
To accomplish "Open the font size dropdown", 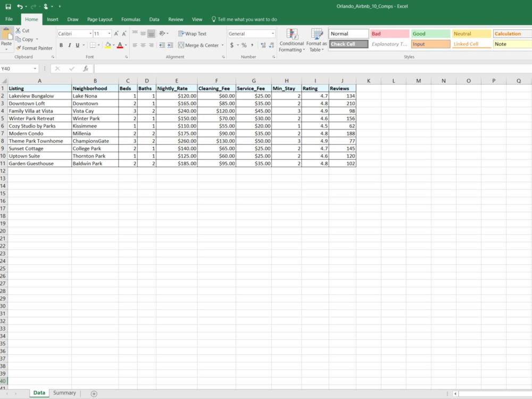I will (x=109, y=34).
